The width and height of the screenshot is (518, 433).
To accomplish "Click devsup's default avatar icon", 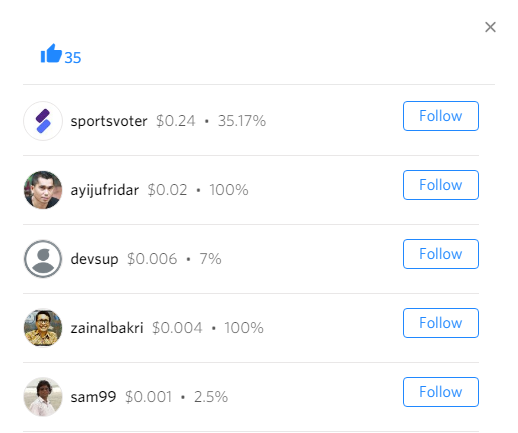I will [x=43, y=259].
